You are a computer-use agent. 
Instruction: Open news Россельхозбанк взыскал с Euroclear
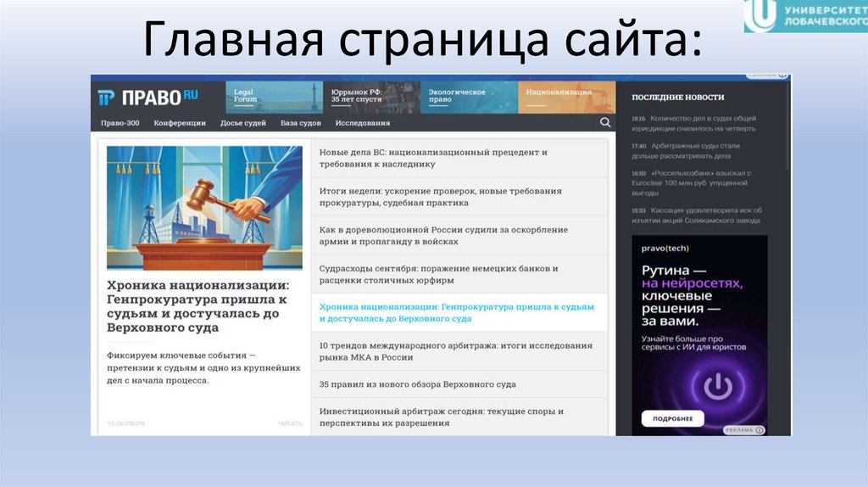tap(692, 182)
